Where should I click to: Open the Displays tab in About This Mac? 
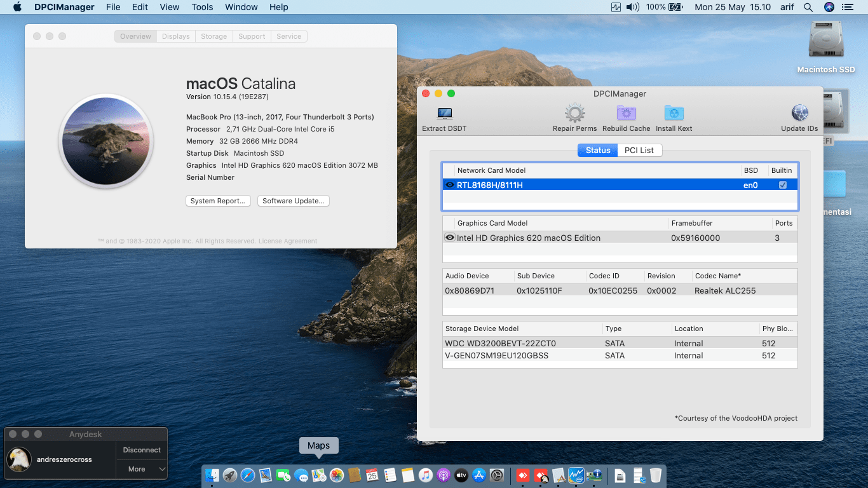pyautogui.click(x=175, y=36)
